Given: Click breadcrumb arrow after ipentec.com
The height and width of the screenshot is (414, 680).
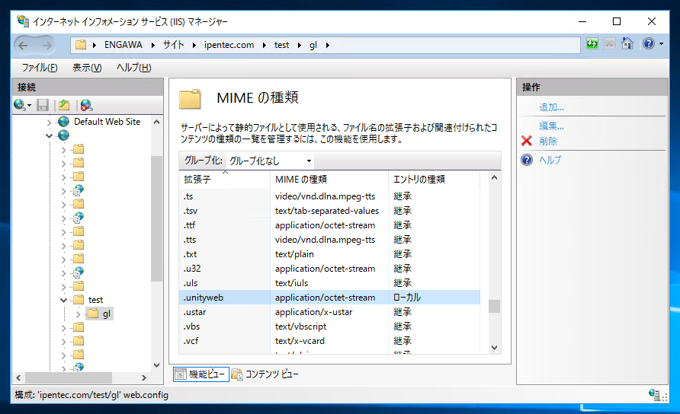Looking at the screenshot, I should (x=264, y=45).
